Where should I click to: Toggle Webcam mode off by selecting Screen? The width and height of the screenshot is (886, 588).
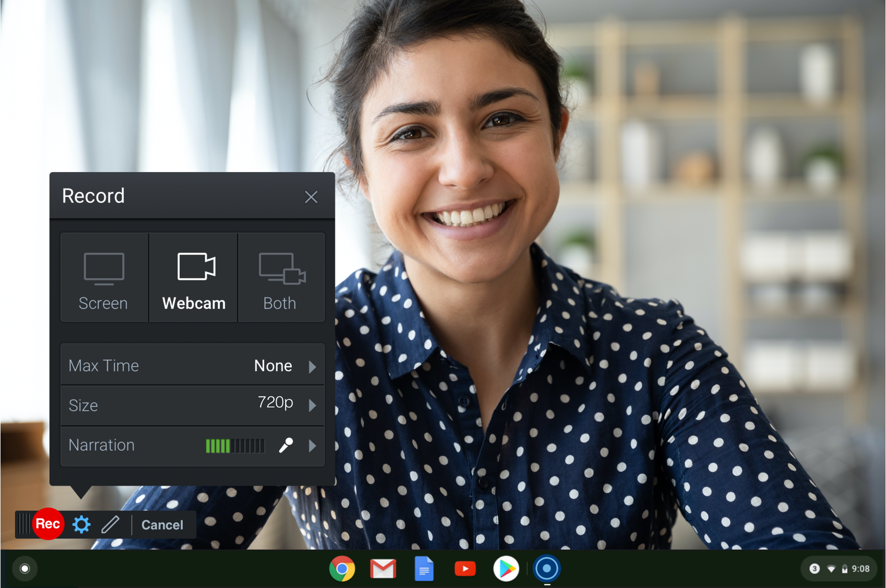103,277
